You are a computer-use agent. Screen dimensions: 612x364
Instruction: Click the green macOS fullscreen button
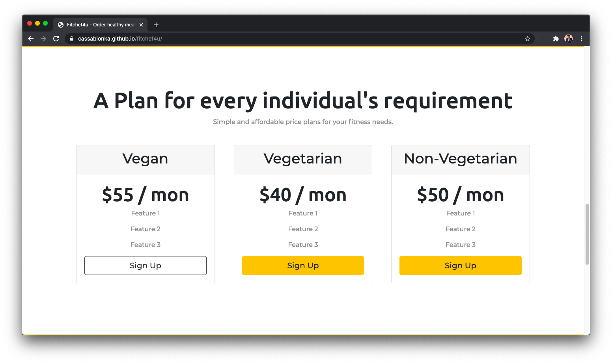pos(45,24)
